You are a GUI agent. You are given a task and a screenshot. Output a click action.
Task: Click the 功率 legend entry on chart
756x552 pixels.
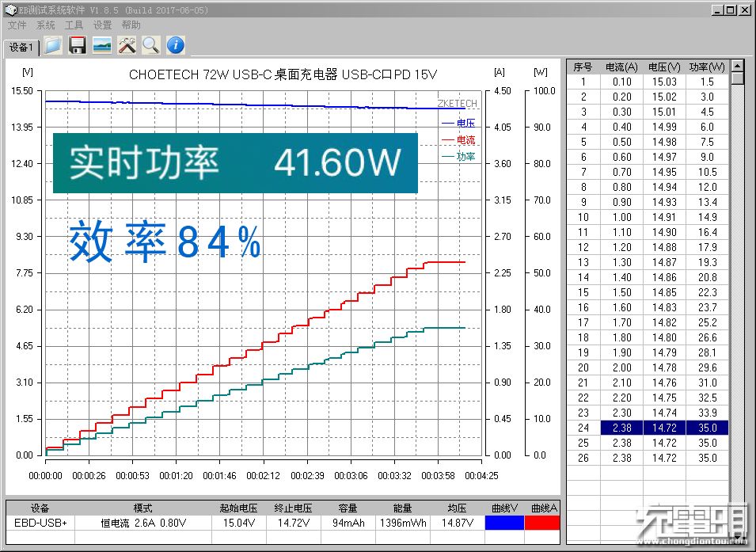coord(458,156)
